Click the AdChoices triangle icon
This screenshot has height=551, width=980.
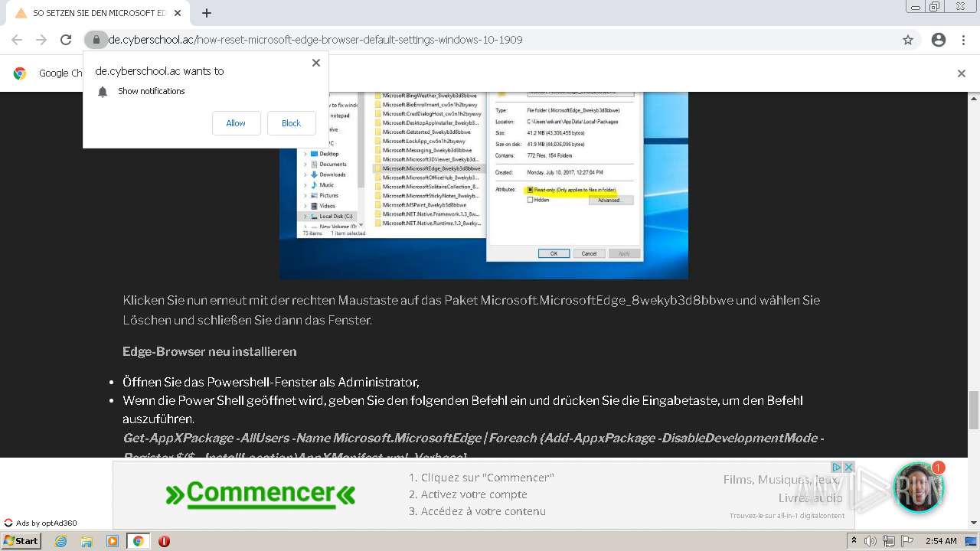837,467
